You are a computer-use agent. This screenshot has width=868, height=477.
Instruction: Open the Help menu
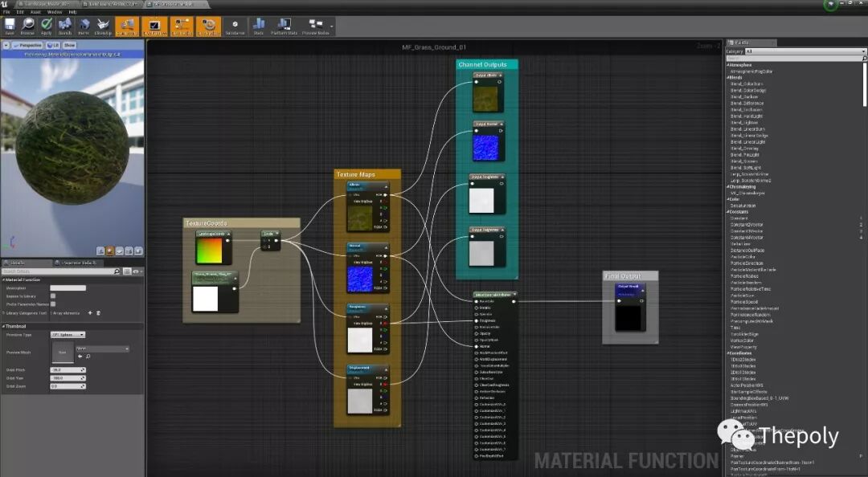72,11
